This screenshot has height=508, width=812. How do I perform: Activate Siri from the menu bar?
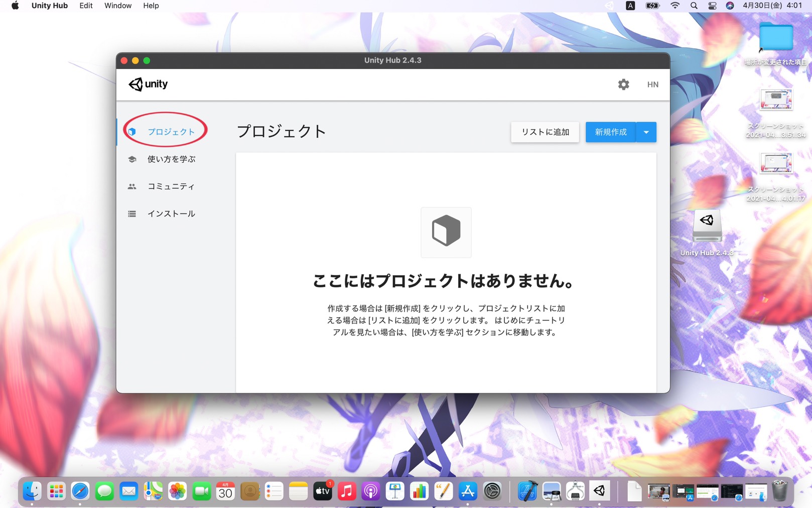[730, 6]
